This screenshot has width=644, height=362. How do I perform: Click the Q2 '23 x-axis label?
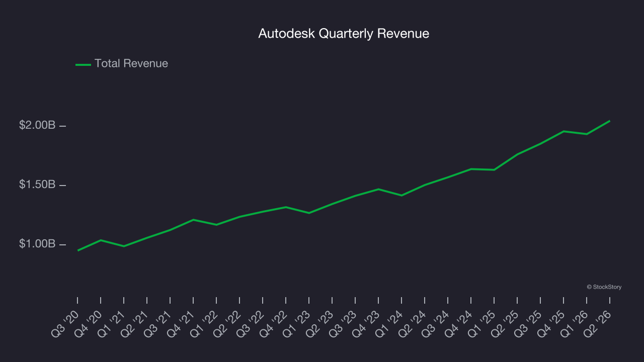coord(320,323)
